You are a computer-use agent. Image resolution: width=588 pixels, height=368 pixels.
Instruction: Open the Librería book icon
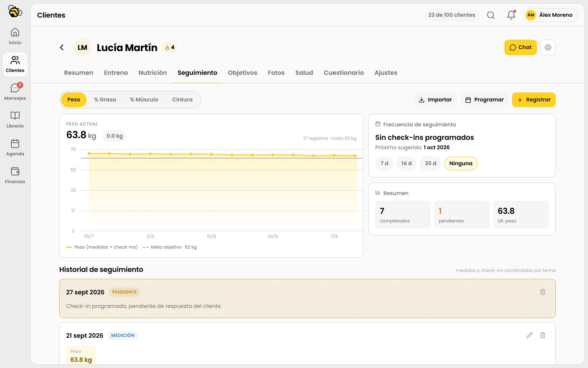point(15,120)
